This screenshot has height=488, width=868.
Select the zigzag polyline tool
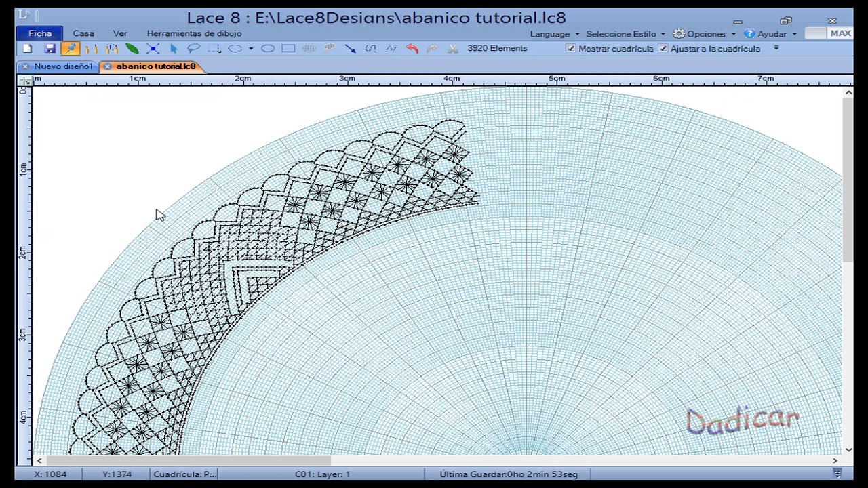[x=391, y=49]
